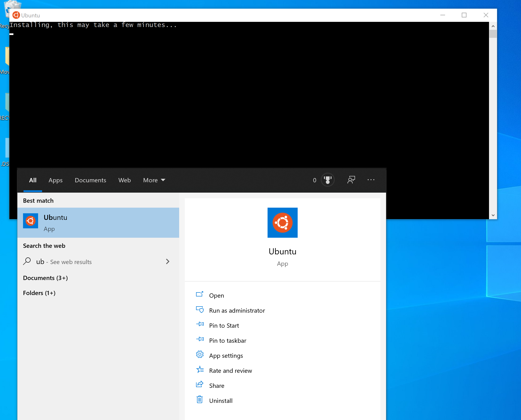Click the Ubuntu logo in right panel
521x420 pixels.
click(x=282, y=222)
